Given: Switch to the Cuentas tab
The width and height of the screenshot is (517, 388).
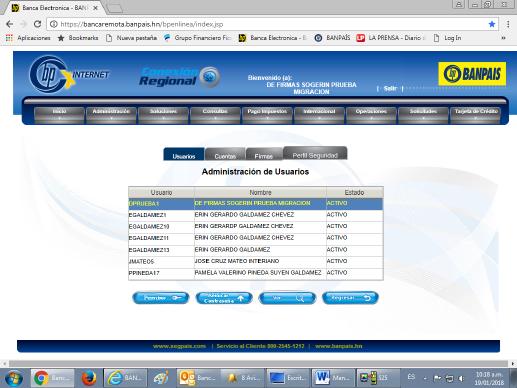Looking at the screenshot, I should pyautogui.click(x=225, y=155).
